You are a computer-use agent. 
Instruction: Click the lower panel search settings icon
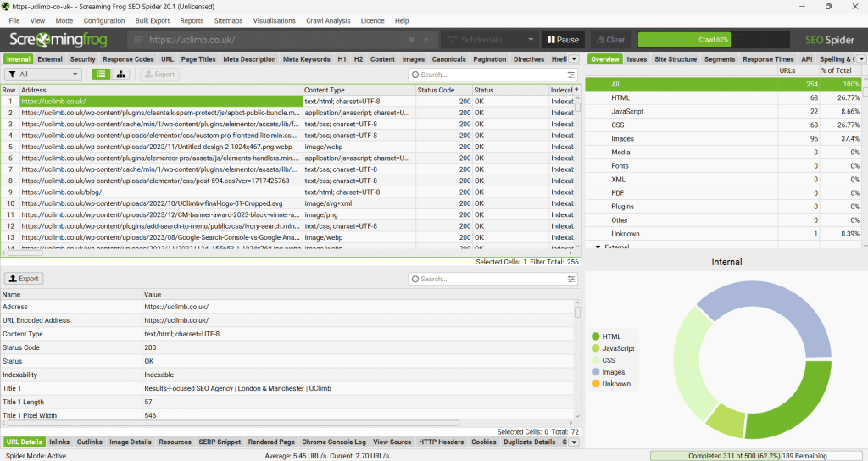[x=570, y=279]
